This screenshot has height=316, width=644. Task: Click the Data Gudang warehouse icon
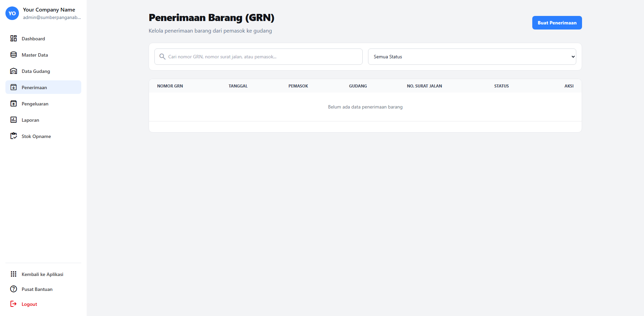tap(14, 71)
